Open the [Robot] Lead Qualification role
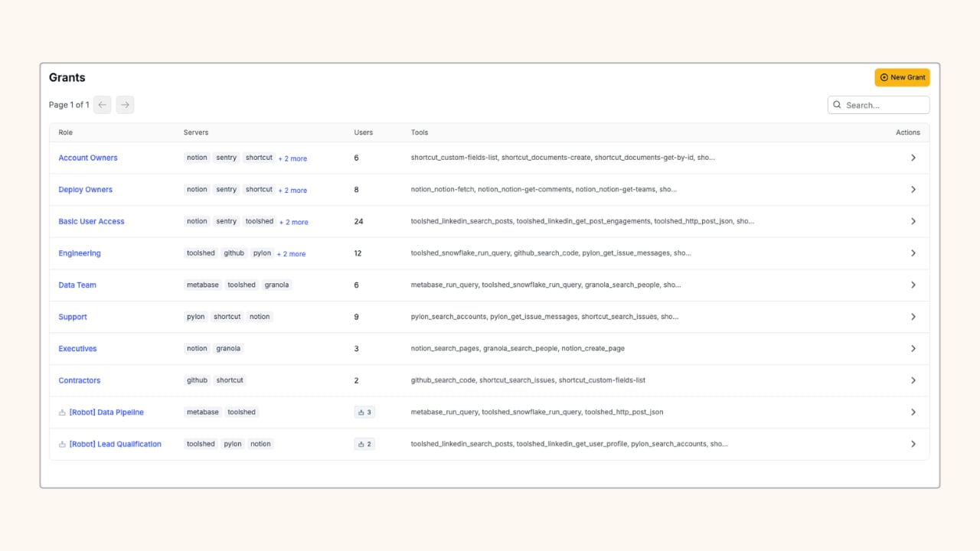The height and width of the screenshot is (551, 980). (x=115, y=444)
